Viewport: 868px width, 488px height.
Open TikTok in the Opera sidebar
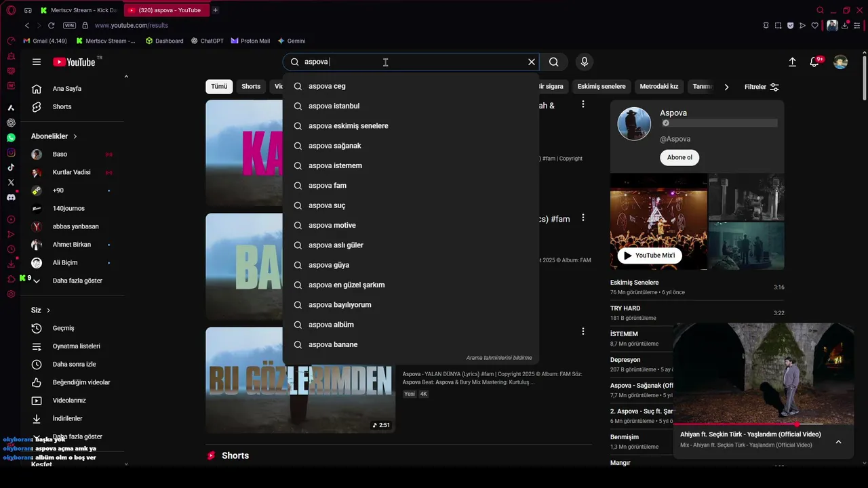pos(11,167)
